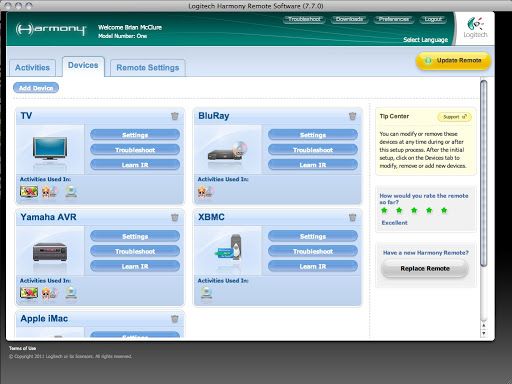Open movie activity icon under TV

click(x=50, y=191)
